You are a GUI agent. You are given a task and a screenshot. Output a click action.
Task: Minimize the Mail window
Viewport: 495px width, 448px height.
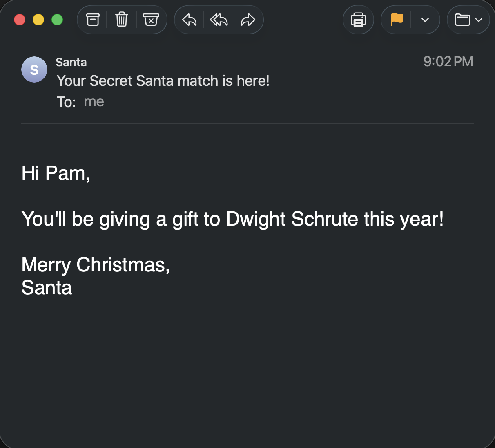38,19
